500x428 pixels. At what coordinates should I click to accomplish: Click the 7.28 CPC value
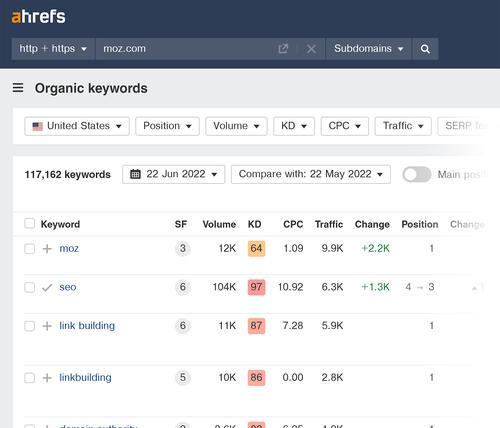click(x=293, y=326)
